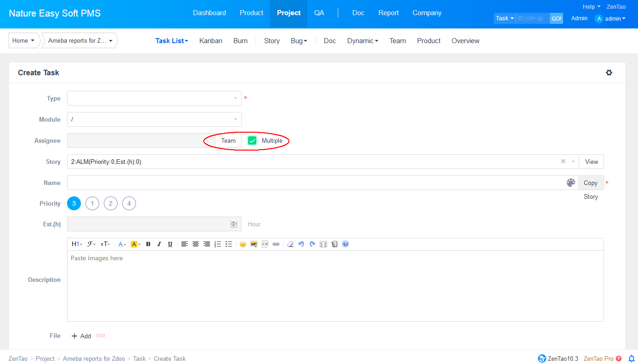Select priority 4 option

tap(129, 203)
